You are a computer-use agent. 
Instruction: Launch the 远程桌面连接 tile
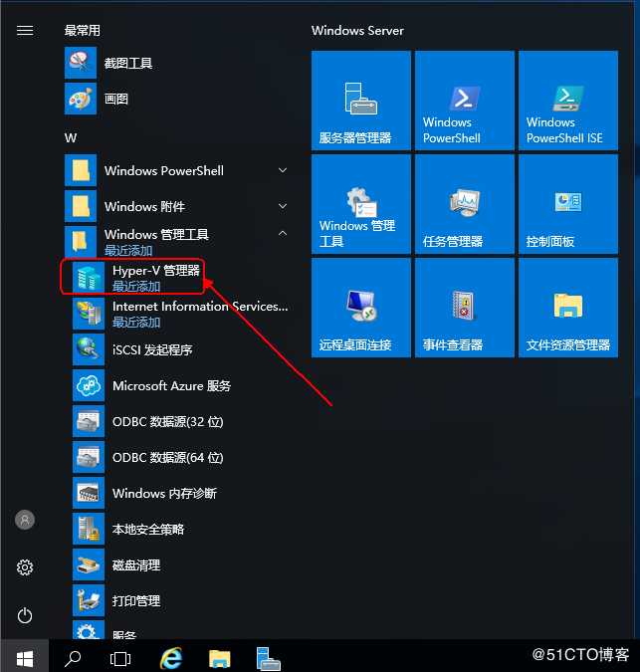pos(361,308)
